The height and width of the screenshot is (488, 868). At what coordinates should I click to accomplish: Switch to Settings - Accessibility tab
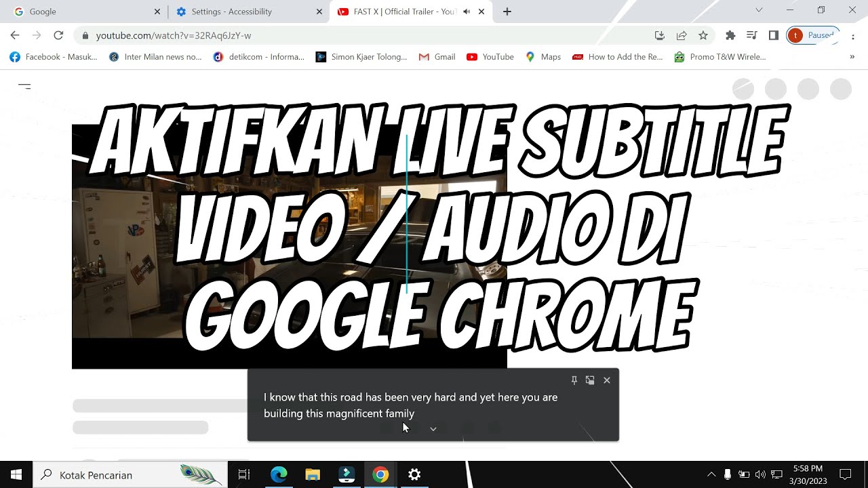tap(248, 12)
